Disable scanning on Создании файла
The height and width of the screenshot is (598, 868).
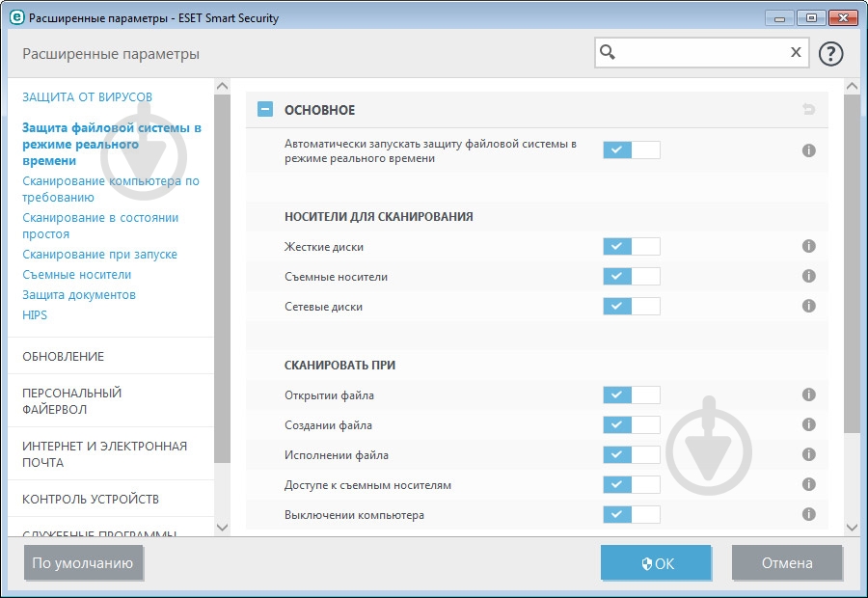pos(632,425)
